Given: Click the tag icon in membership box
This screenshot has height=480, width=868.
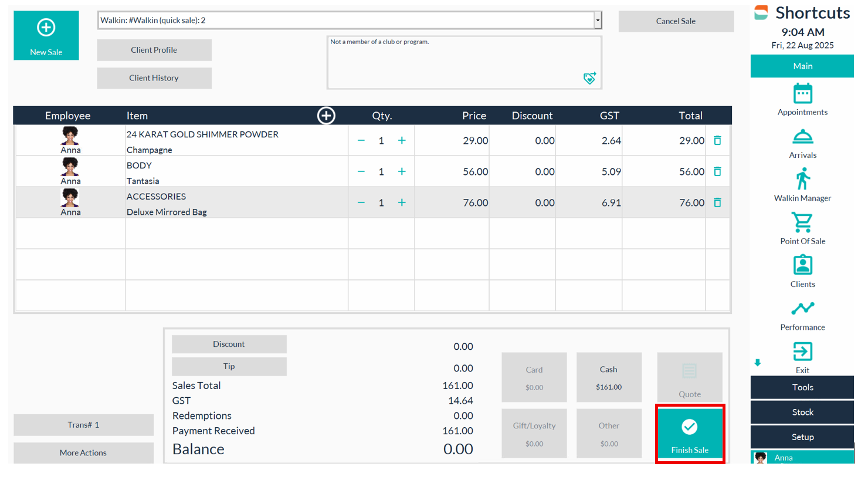Looking at the screenshot, I should tap(589, 78).
